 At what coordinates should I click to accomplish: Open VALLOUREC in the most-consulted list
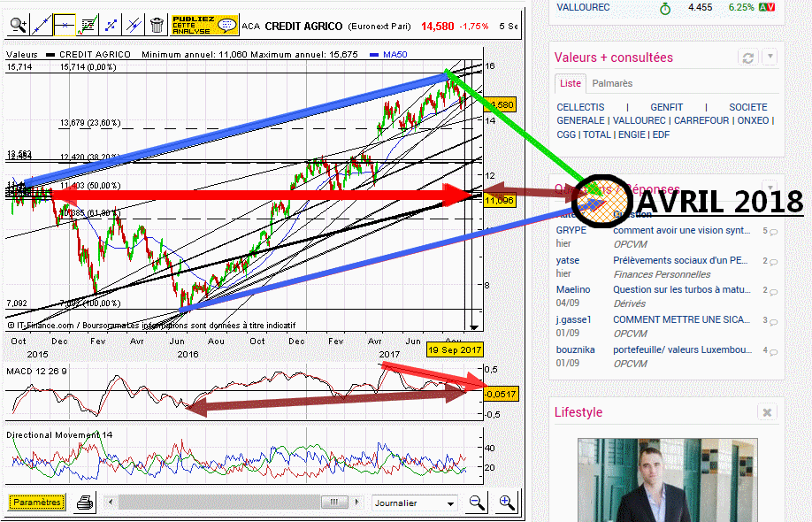tap(640, 120)
